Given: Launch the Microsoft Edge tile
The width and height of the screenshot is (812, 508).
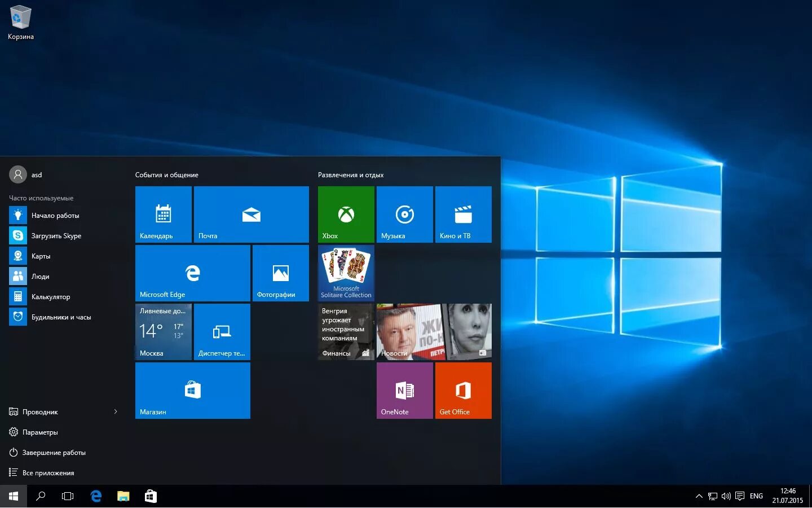Looking at the screenshot, I should (x=193, y=273).
